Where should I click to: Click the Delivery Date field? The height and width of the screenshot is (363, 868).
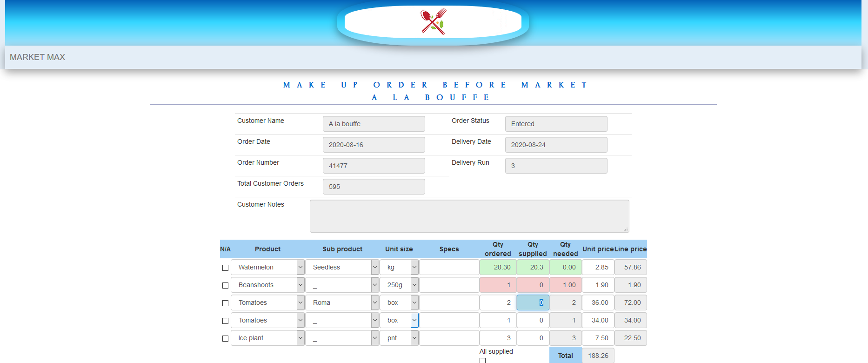(x=556, y=145)
